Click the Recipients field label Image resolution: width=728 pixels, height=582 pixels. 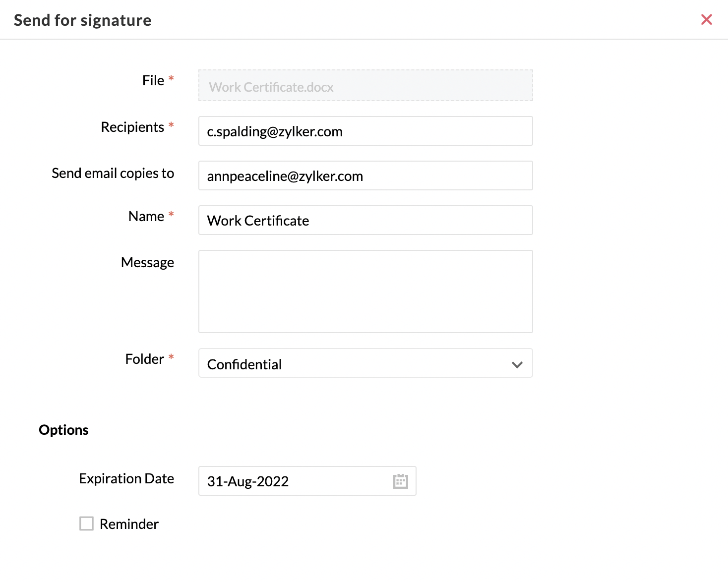click(132, 127)
